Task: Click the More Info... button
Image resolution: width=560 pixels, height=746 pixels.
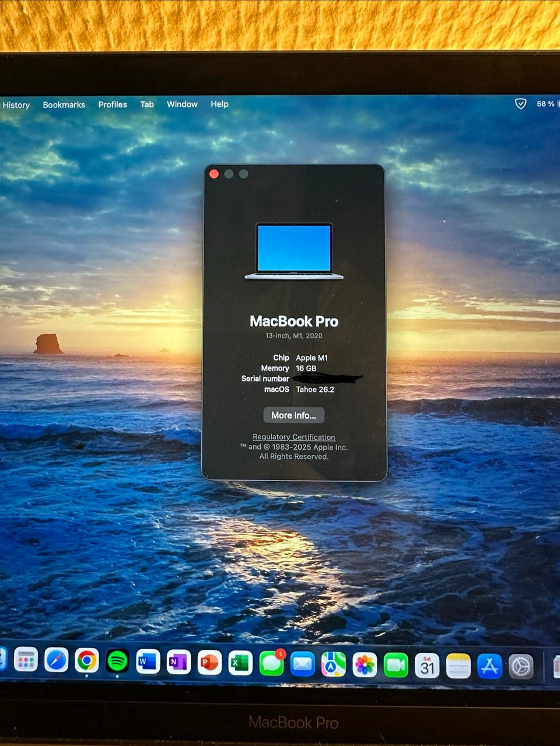Action: pyautogui.click(x=294, y=415)
